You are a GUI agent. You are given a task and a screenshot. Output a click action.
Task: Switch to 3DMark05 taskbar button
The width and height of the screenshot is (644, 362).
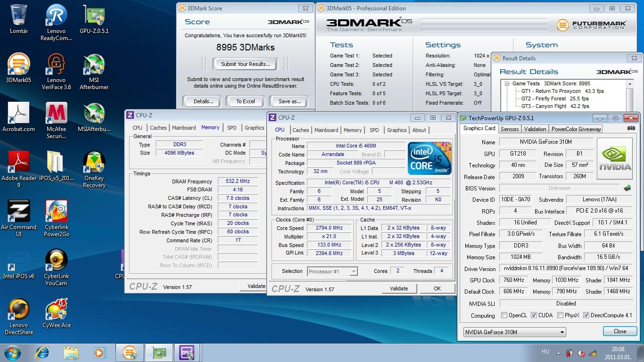click(x=130, y=353)
